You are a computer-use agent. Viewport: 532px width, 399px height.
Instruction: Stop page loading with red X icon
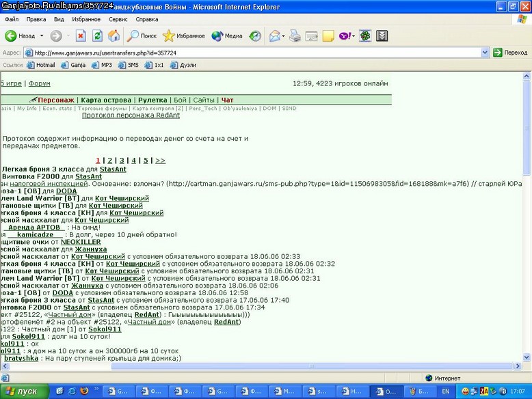pos(81,36)
